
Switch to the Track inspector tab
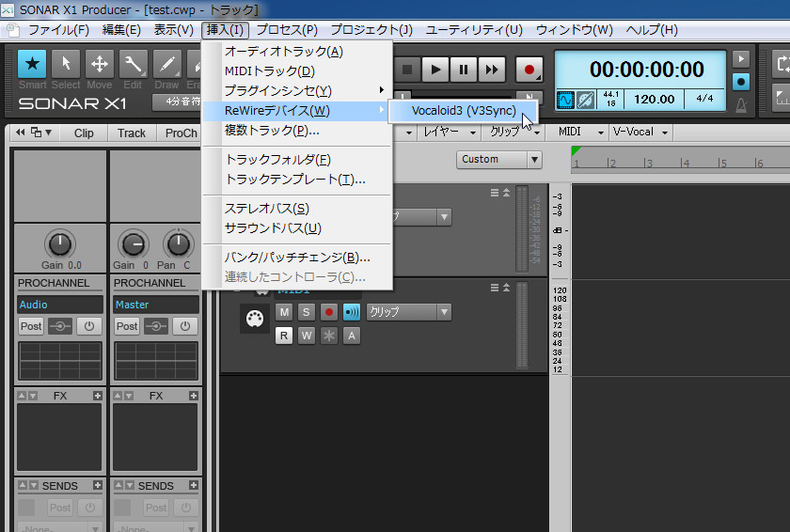[x=132, y=133]
